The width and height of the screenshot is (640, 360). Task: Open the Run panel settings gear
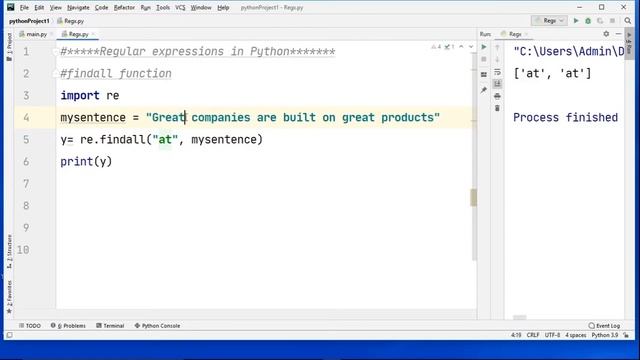click(606, 34)
